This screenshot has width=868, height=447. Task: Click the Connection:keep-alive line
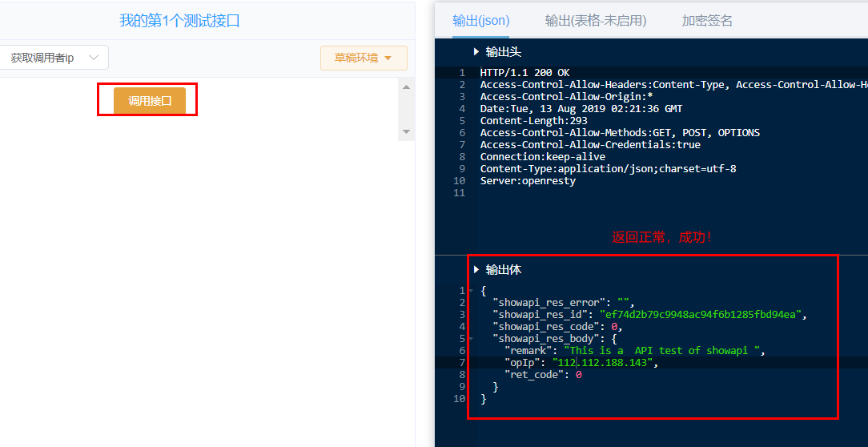543,157
